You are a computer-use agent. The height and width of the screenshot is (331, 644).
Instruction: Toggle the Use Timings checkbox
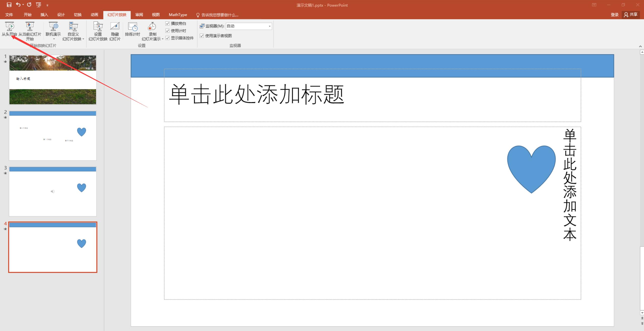tap(168, 31)
